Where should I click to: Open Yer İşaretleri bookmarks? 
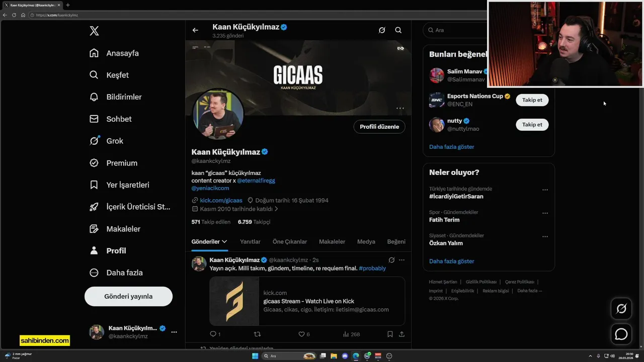(120, 185)
